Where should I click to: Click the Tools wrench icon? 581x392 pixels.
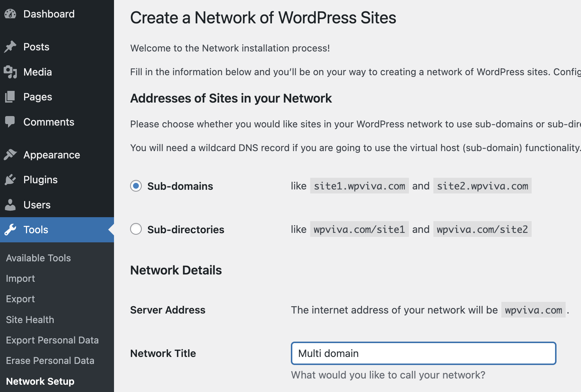(10, 230)
